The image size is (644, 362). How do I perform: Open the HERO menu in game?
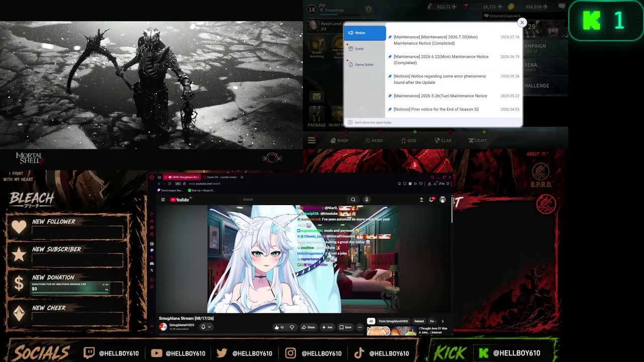click(374, 140)
